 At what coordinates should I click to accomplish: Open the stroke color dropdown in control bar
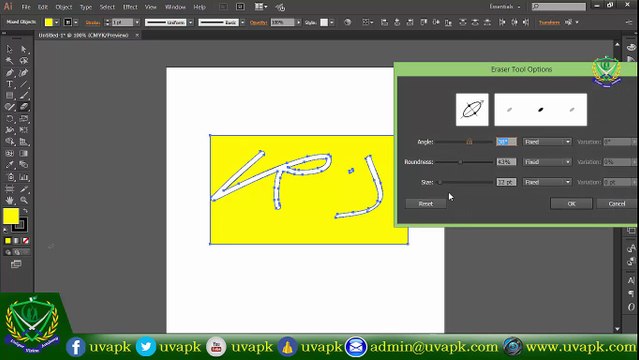click(x=76, y=22)
